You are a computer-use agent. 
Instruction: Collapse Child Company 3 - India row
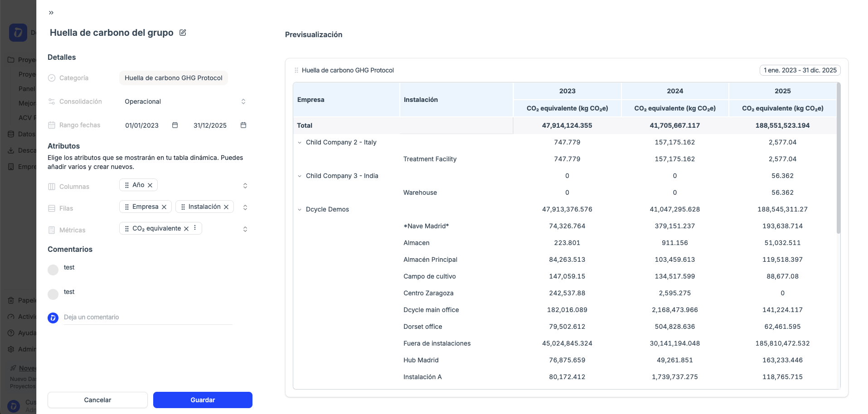pos(300,176)
